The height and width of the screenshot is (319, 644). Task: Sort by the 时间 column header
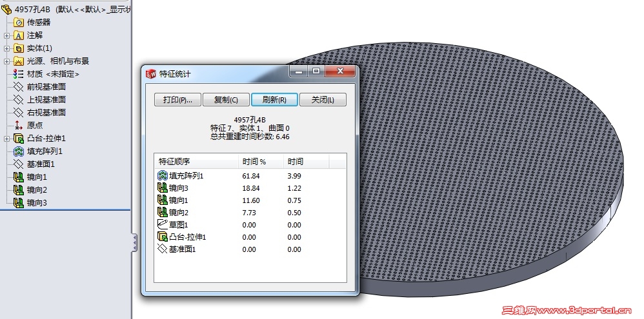[x=307, y=162]
